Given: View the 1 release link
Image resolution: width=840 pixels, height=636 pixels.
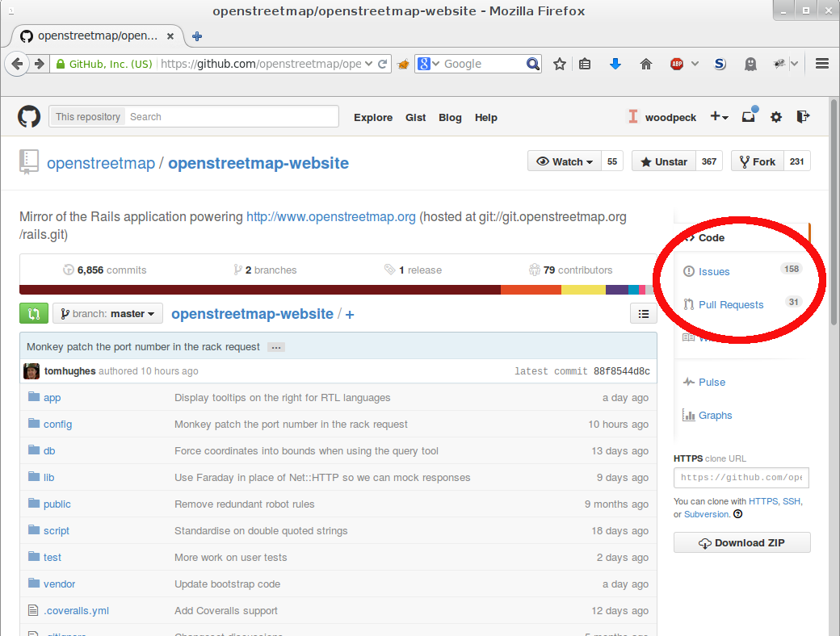Looking at the screenshot, I should [413, 270].
